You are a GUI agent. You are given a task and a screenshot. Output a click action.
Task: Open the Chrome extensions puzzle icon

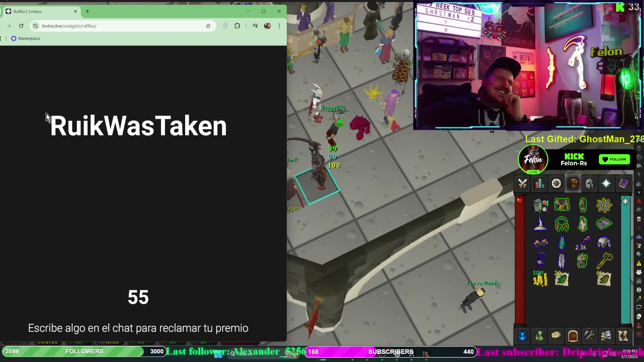pos(237,26)
